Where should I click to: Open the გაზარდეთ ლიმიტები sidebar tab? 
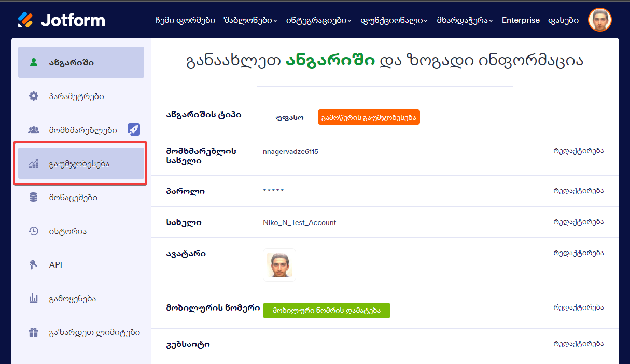(x=81, y=332)
